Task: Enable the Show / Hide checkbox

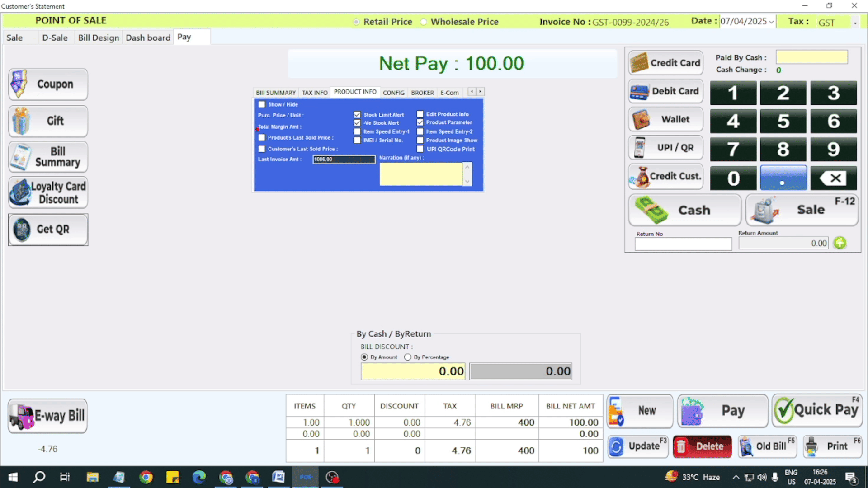Action: pos(262,104)
